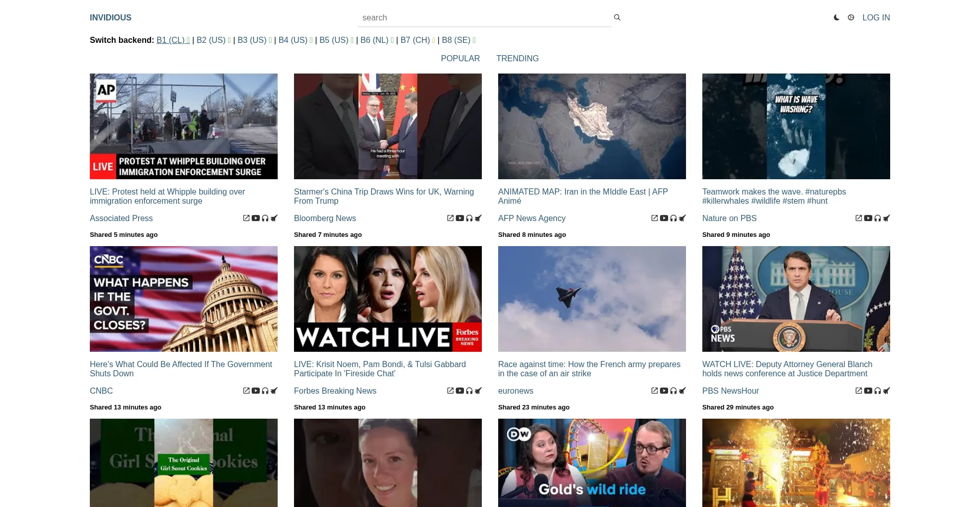Visit the PBS NewsHour channel link
This screenshot has width=980, height=507.
[x=730, y=391]
